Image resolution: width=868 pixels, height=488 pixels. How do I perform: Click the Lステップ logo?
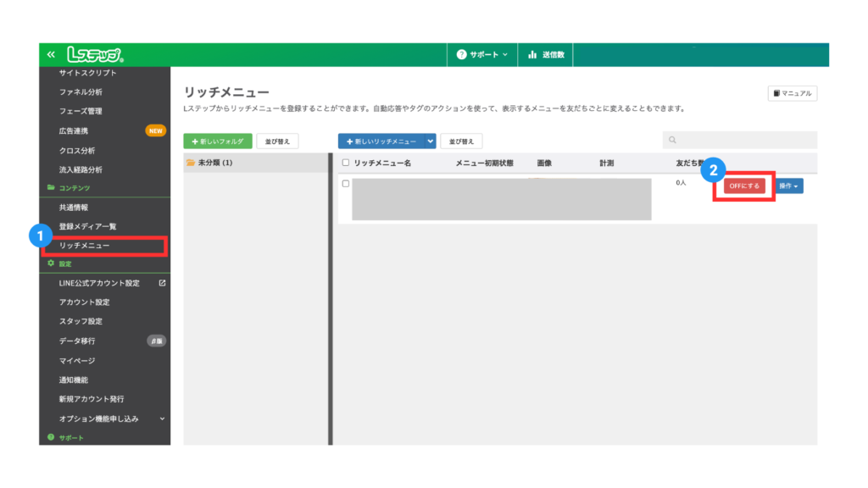[96, 55]
